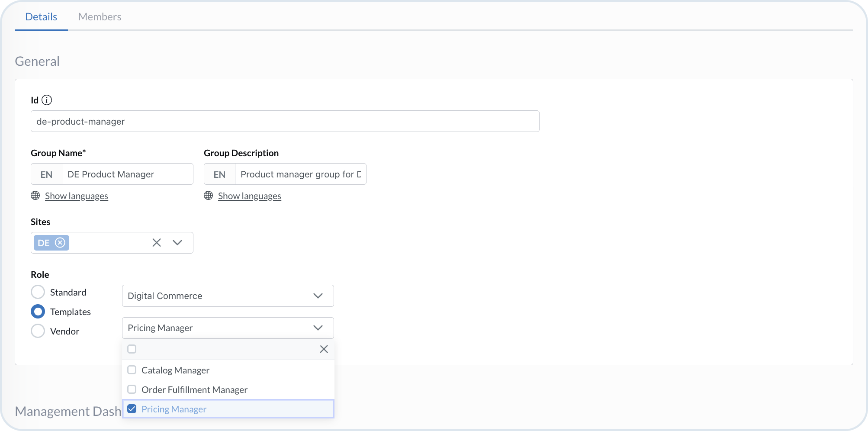Image resolution: width=868 pixels, height=431 pixels.
Task: Select the Templates role radio button
Action: click(x=38, y=312)
